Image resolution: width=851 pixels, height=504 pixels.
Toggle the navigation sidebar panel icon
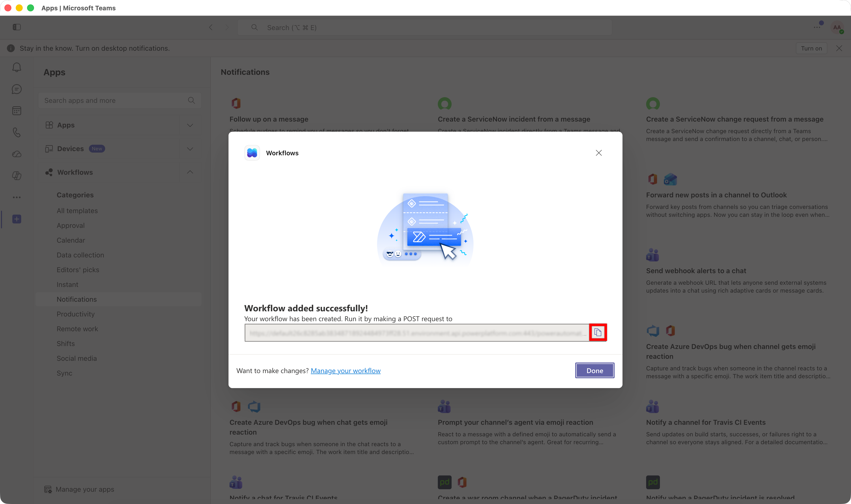pos(17,27)
